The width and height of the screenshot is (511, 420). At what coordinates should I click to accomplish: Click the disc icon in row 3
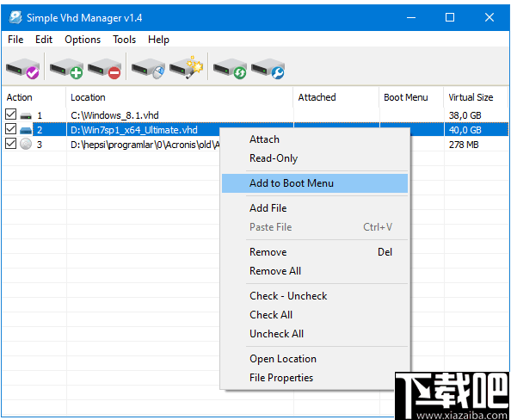click(26, 144)
